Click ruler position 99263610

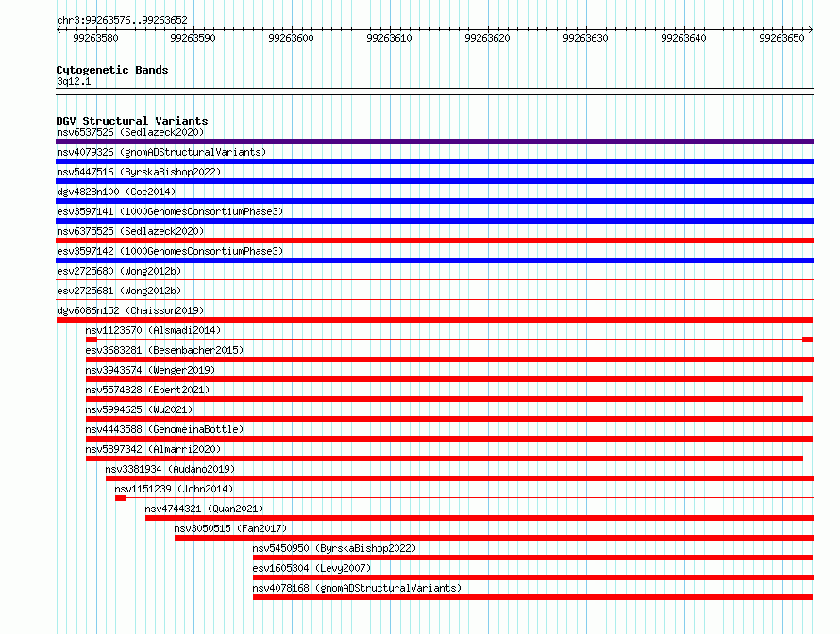coord(389,38)
